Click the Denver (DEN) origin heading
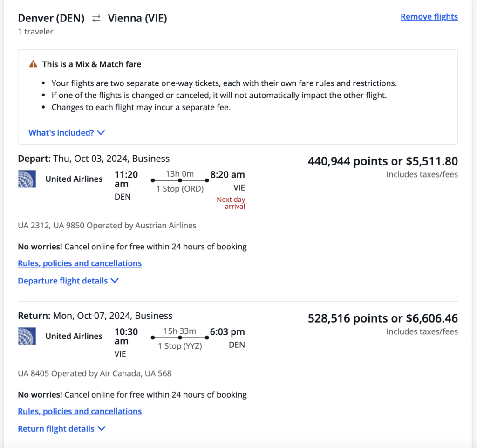 tap(51, 19)
